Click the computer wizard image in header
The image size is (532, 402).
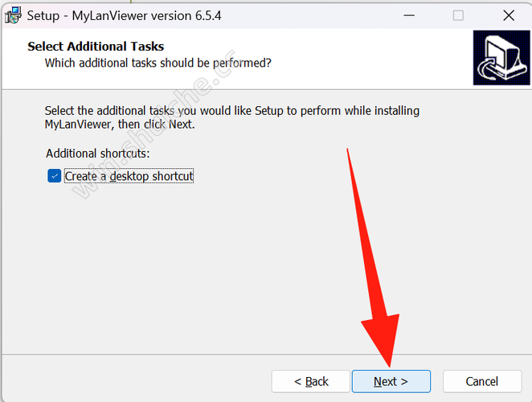pos(501,58)
